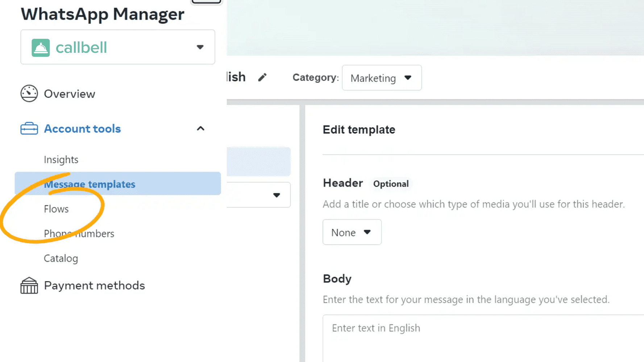Click the Account tools briefcase icon
This screenshot has height=362, width=644.
point(29,129)
